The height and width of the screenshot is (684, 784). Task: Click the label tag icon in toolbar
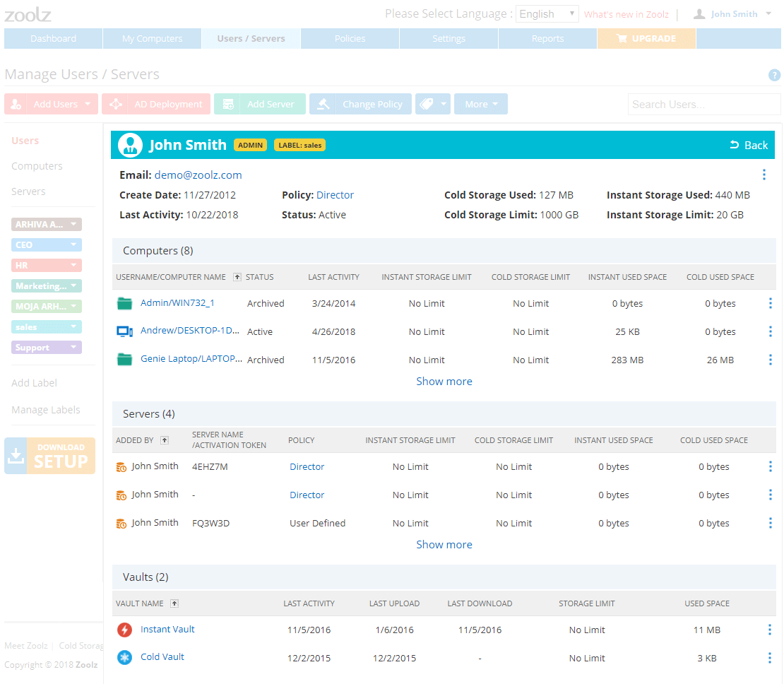426,104
